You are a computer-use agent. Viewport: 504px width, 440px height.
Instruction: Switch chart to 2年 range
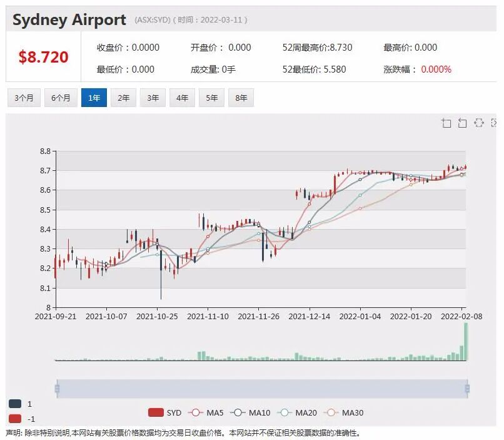coord(123,98)
